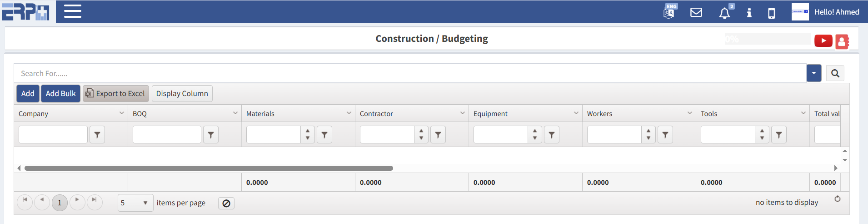Viewport: 868px width, 224px height.
Task: Open the Materials column header menu
Action: click(x=349, y=113)
